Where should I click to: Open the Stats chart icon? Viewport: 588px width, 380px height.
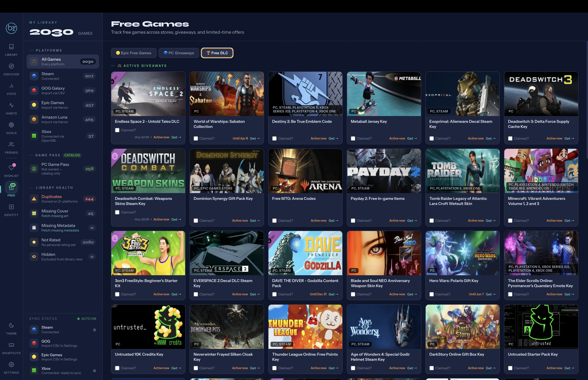tap(11, 86)
